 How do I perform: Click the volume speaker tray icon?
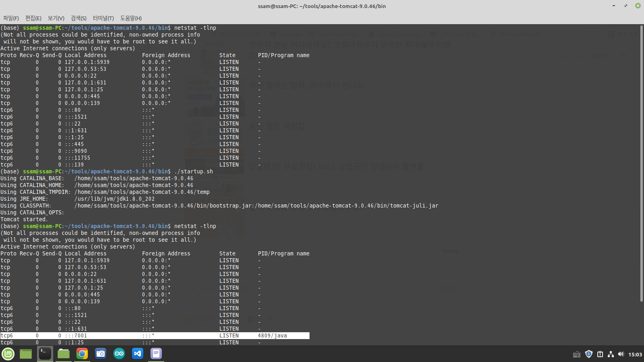click(621, 354)
